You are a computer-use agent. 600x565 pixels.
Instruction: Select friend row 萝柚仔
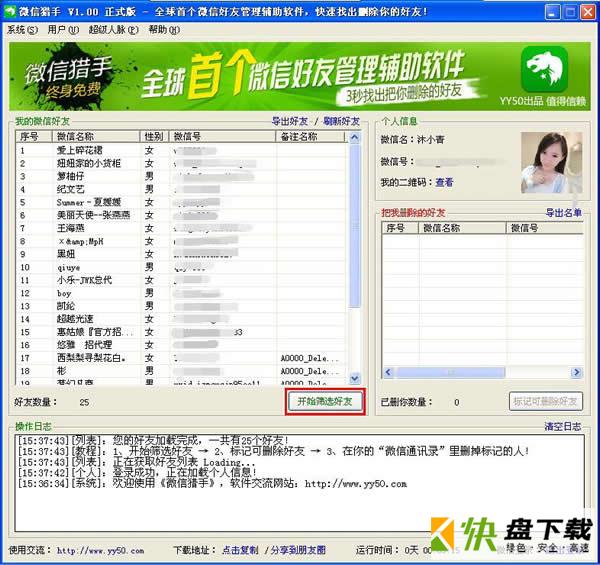click(181, 176)
